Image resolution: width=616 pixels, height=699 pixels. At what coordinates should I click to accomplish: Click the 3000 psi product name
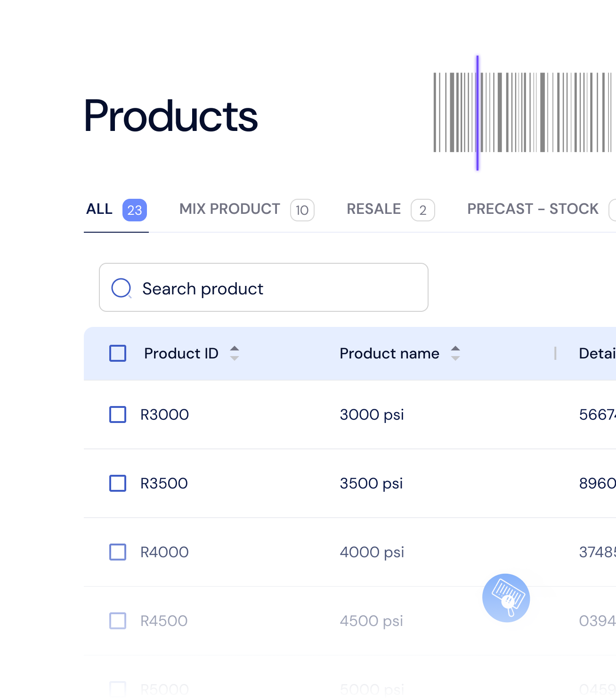click(372, 415)
